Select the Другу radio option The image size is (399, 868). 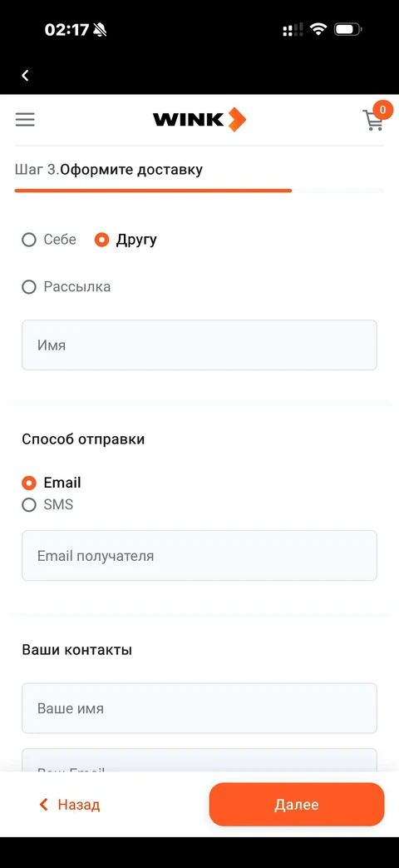coord(126,240)
